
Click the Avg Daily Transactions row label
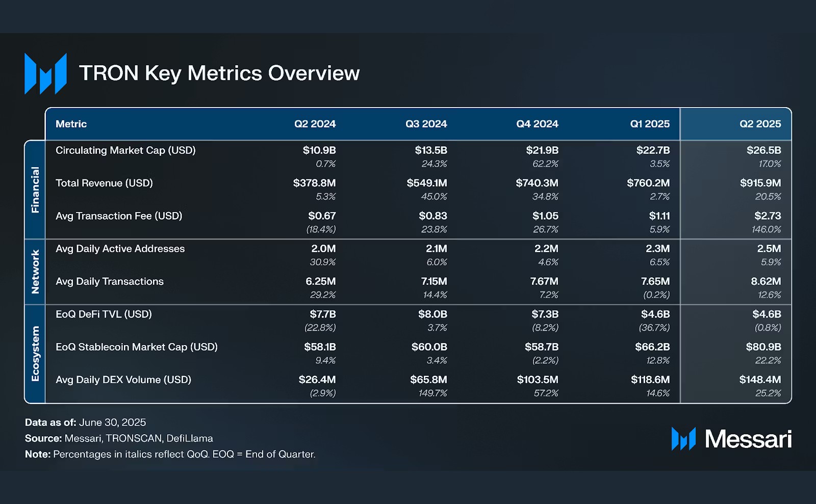coord(109,281)
